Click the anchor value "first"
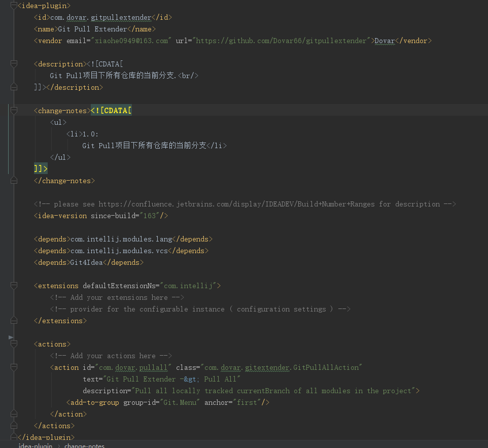This screenshot has width=488, height=448. [247, 402]
